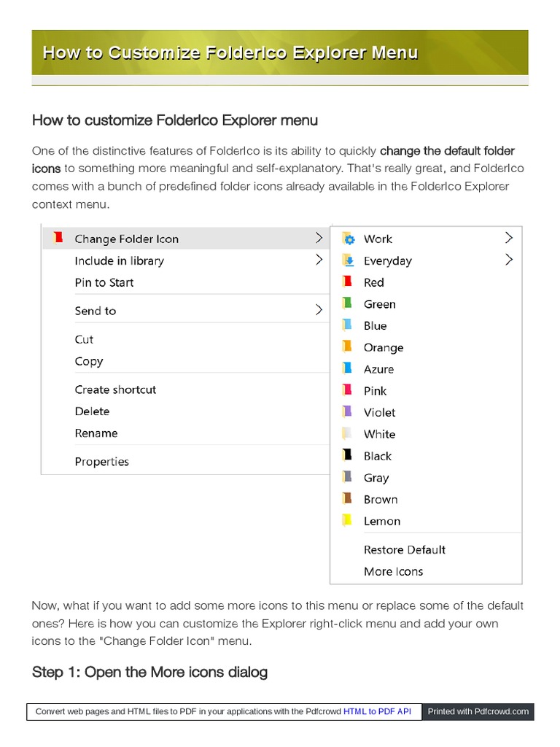Expand the Everyday submenu chevron
The width and height of the screenshot is (560, 747).
tap(508, 260)
